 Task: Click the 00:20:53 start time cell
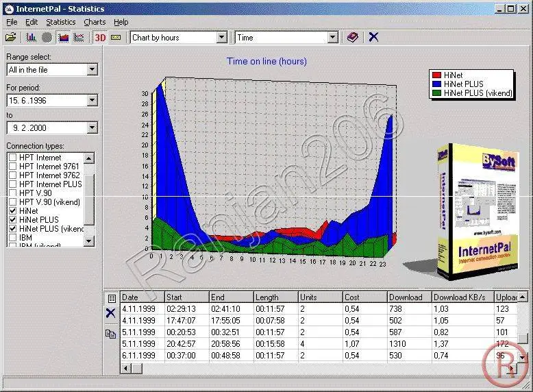(x=187, y=332)
